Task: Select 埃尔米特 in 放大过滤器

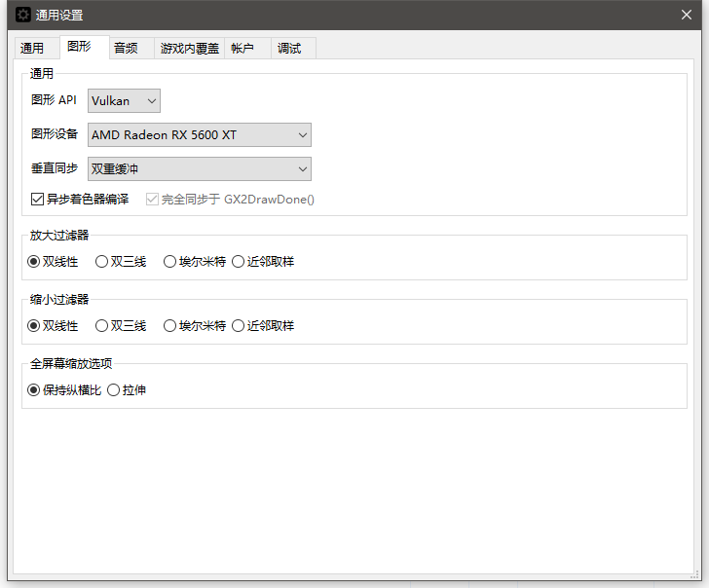Action: coord(169,261)
